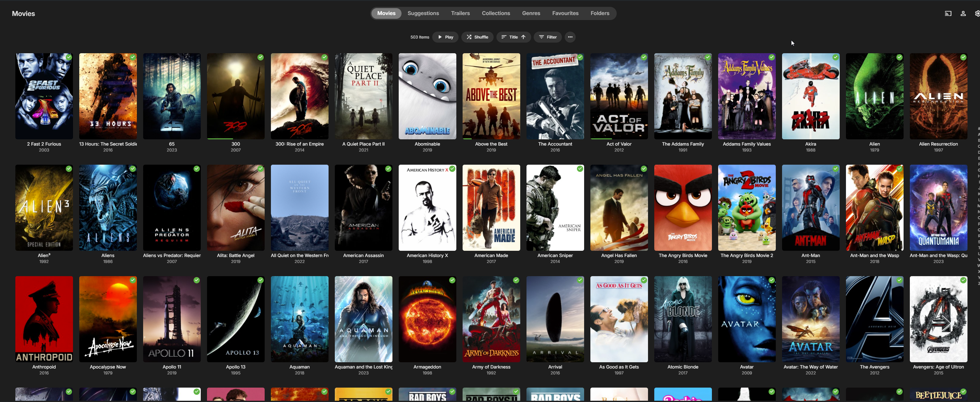Open the Alien Resurrection title link
Viewport: 980px width, 402px height.
point(938,144)
